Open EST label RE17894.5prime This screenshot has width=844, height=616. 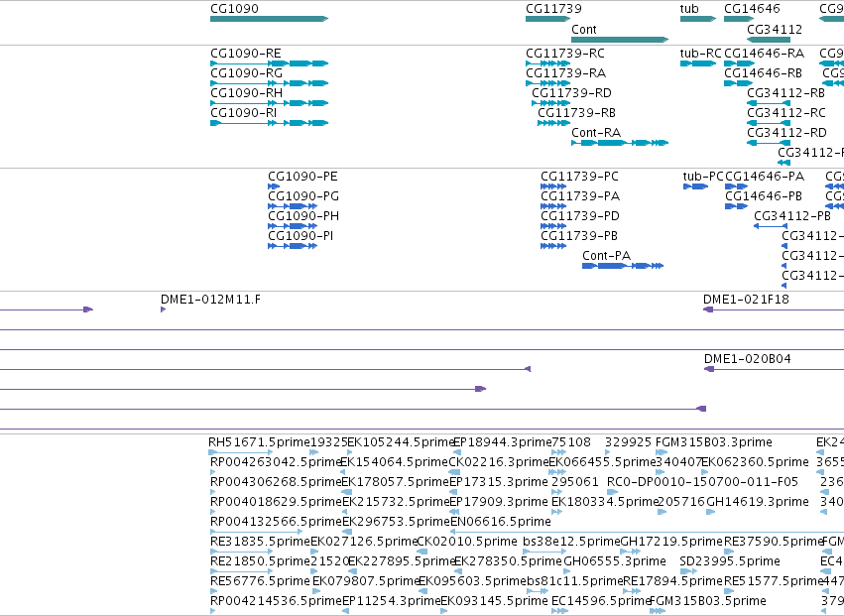(672, 581)
